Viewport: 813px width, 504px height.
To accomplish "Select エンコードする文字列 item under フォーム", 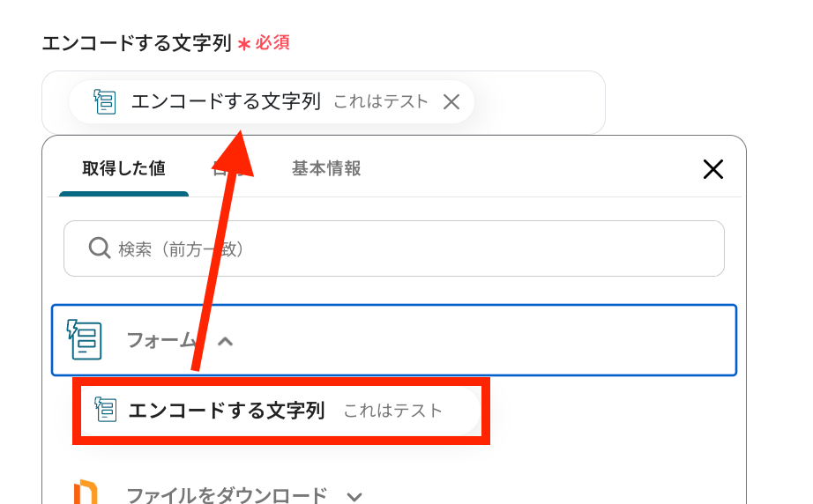I will point(227,411).
